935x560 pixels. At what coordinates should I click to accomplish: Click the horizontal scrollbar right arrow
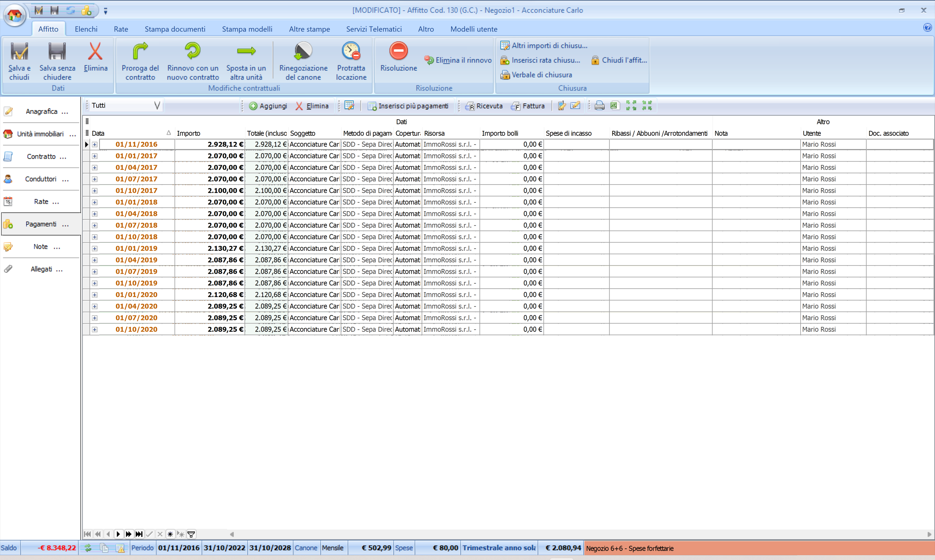929,534
